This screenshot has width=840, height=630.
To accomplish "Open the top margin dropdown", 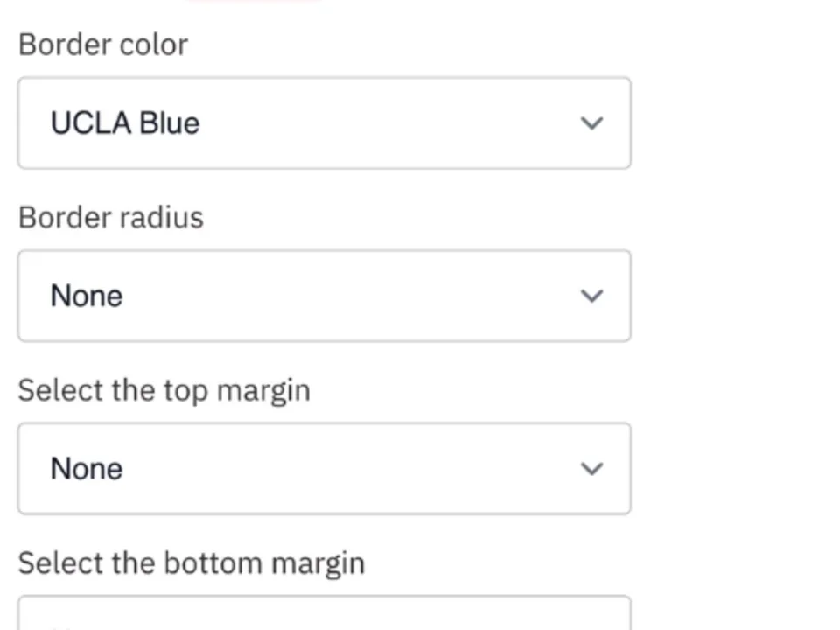I will (324, 468).
